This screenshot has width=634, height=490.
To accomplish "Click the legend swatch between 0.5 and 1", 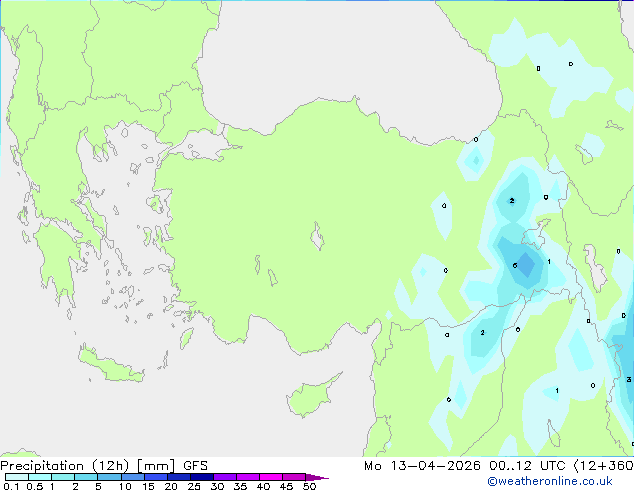I will [x=40, y=477].
